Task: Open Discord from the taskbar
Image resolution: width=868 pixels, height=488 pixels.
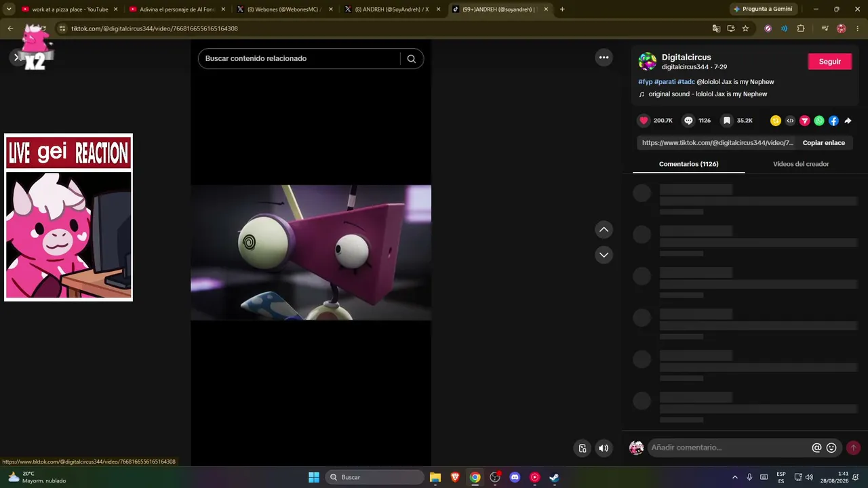Action: coord(515,477)
